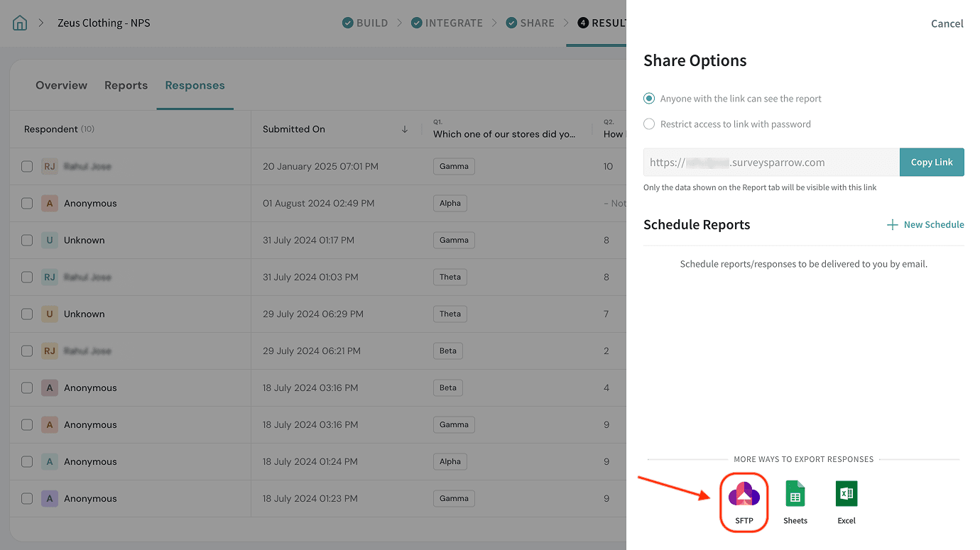Click the sort arrow on Submitted On
Screen dimensions: 980x550
point(405,129)
